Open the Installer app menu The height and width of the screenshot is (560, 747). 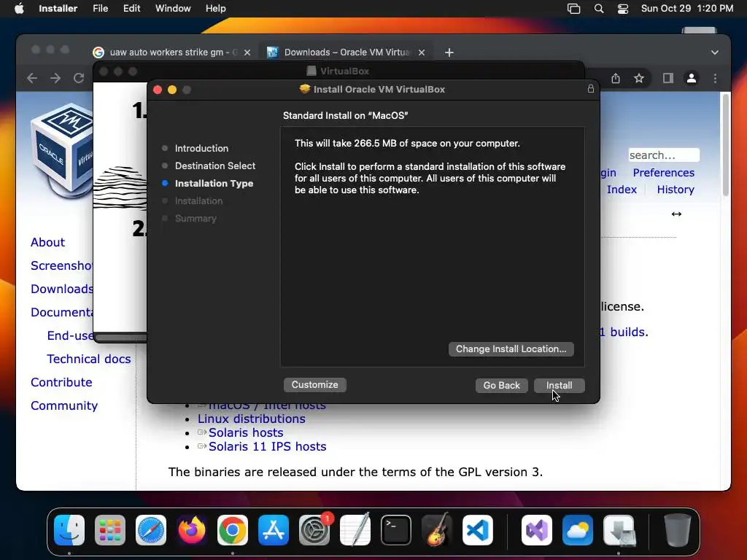coord(58,9)
